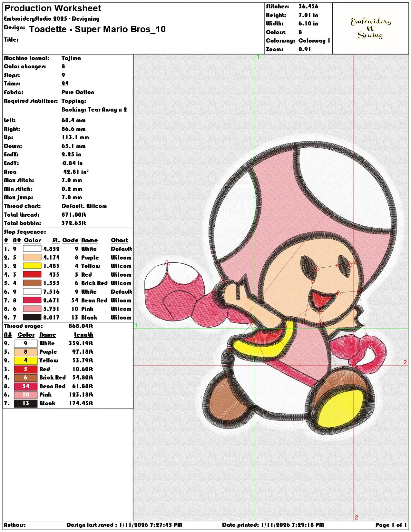The height and width of the screenshot is (532, 411).
Task: Select the Trims value 24
Action: tap(65, 84)
